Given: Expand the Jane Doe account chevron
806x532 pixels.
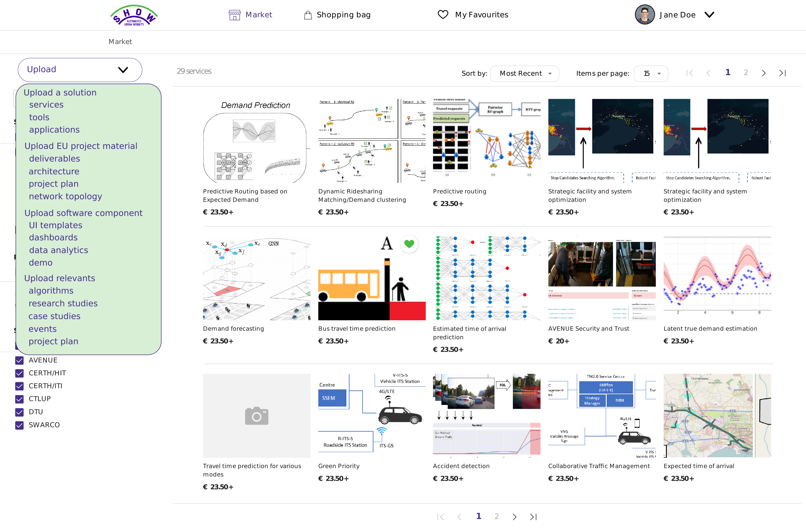Looking at the screenshot, I should [709, 14].
